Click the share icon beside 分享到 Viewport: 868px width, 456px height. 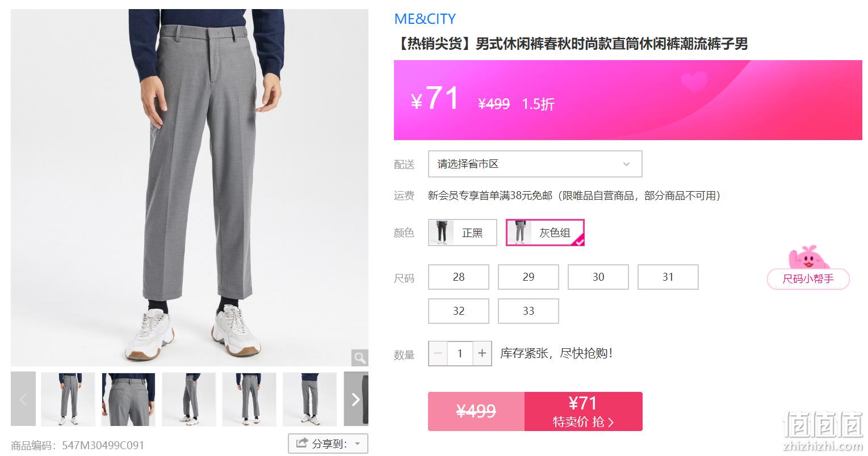(302, 443)
